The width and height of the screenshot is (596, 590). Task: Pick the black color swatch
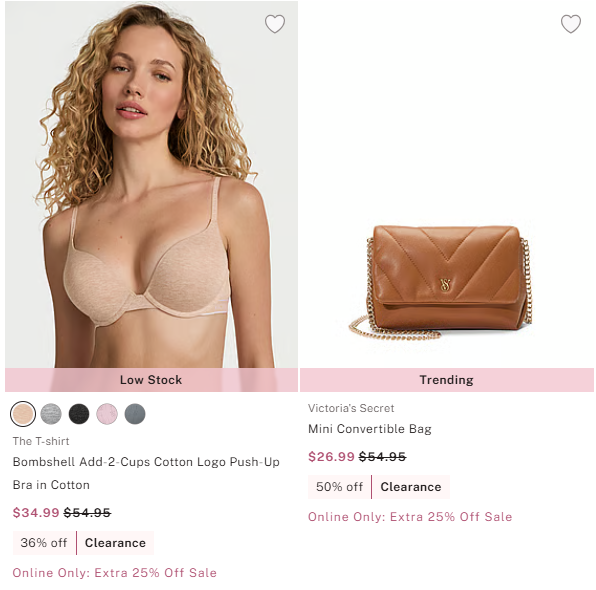pos(79,414)
